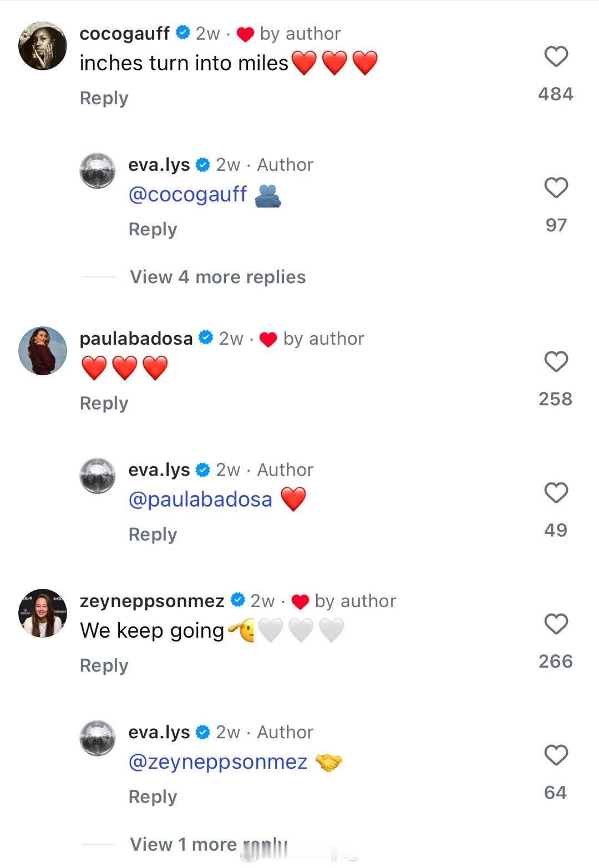
Task: Tap eva.lys avatar beside @zeyneppsonmez reply
Action: pos(98,738)
